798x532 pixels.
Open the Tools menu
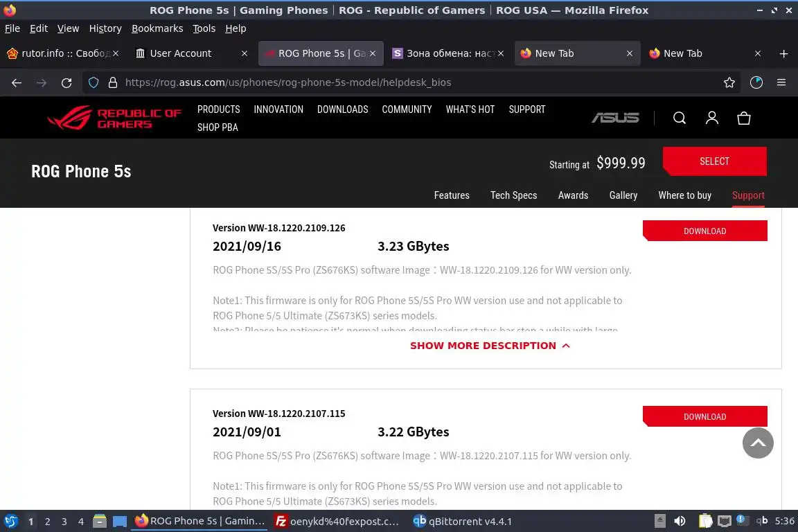coord(204,28)
